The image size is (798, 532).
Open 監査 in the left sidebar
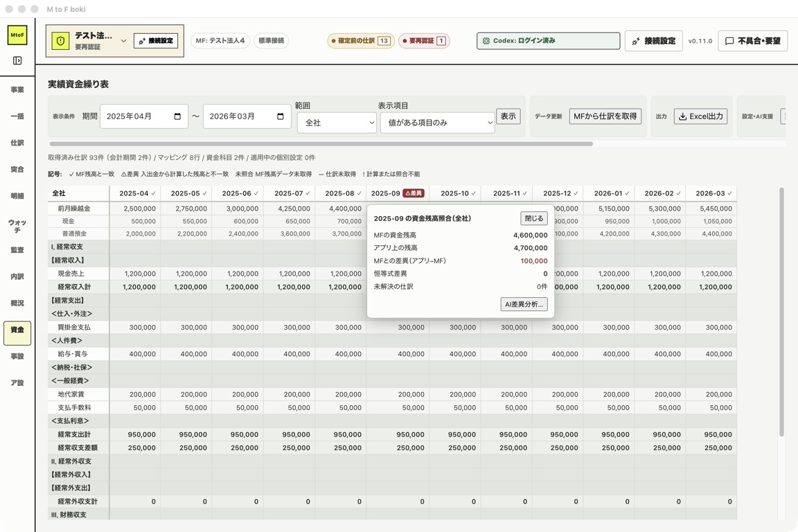point(17,249)
